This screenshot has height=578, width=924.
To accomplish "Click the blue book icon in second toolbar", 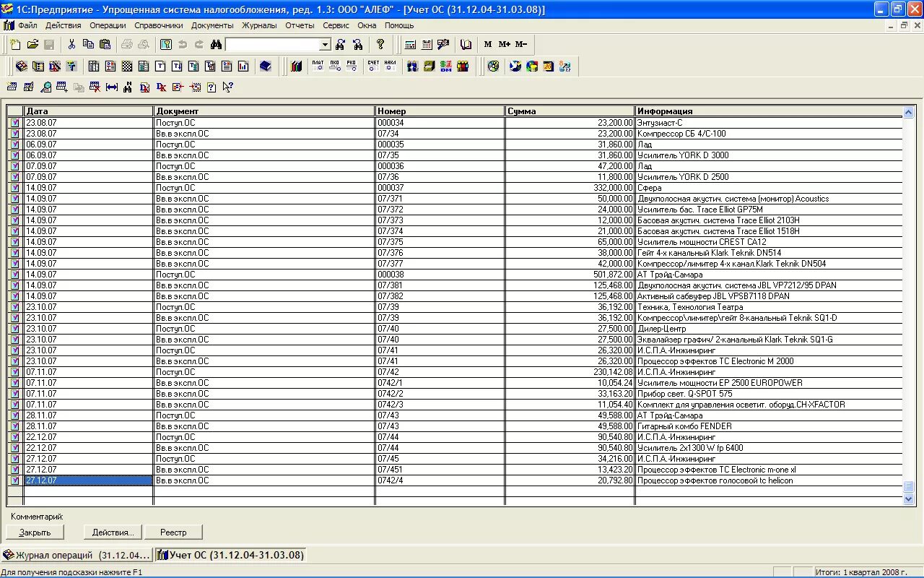I will tap(265, 66).
